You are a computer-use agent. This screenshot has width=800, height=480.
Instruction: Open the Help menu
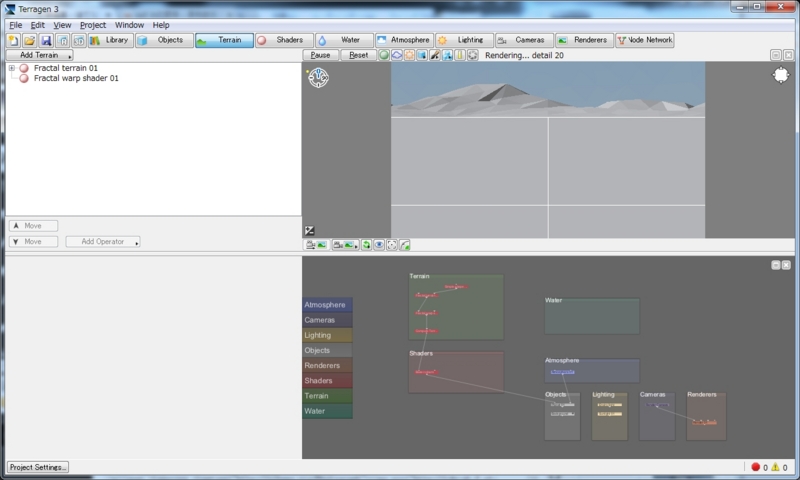pos(161,25)
